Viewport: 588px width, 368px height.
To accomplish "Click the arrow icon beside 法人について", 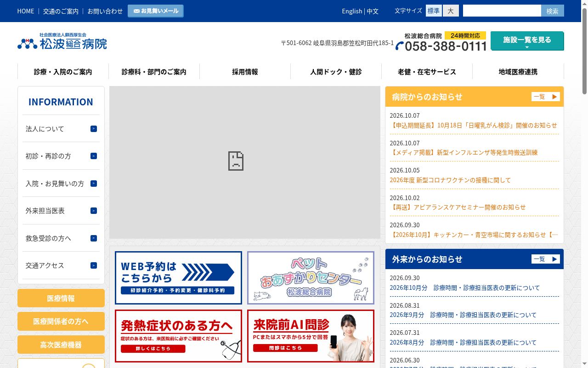I will [94, 129].
